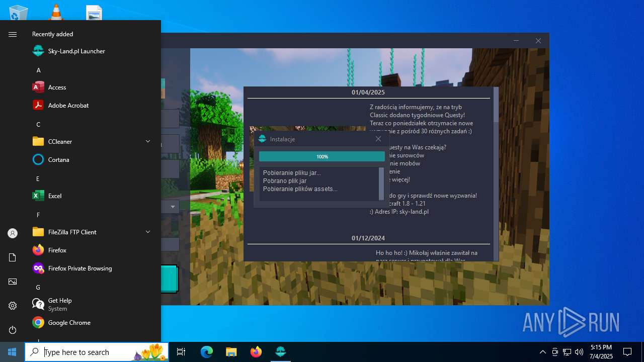Image resolution: width=644 pixels, height=362 pixels.
Task: Jump to letter G section header
Action: point(38,288)
